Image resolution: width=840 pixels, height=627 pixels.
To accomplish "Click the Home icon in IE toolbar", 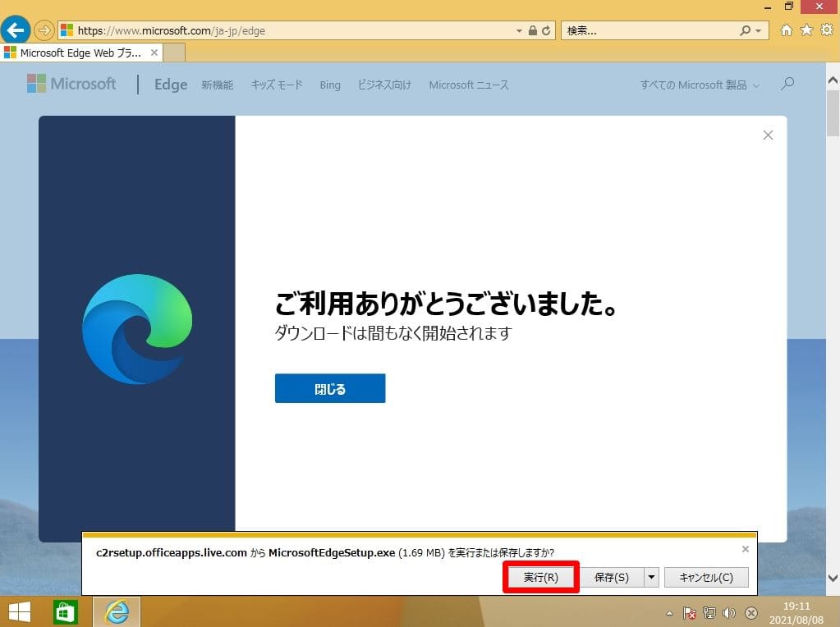I will 787,30.
